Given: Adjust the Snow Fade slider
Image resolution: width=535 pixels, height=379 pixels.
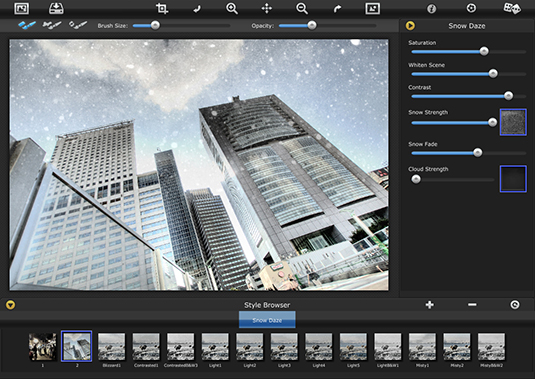Looking at the screenshot, I should tap(469, 153).
